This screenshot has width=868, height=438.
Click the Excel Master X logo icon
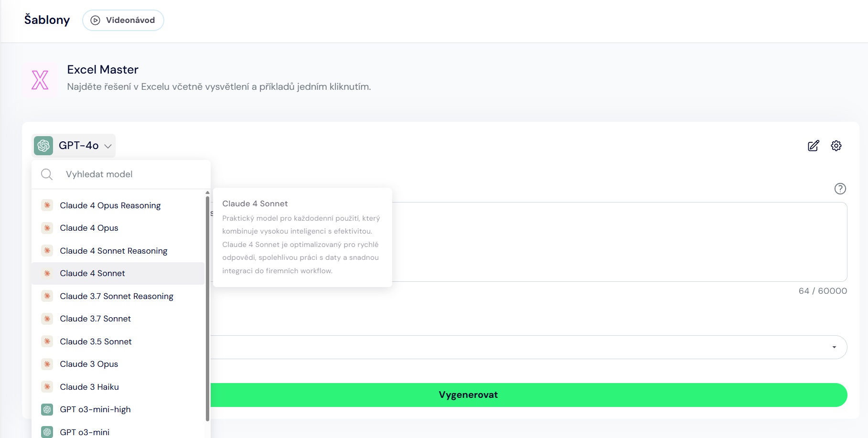point(40,80)
